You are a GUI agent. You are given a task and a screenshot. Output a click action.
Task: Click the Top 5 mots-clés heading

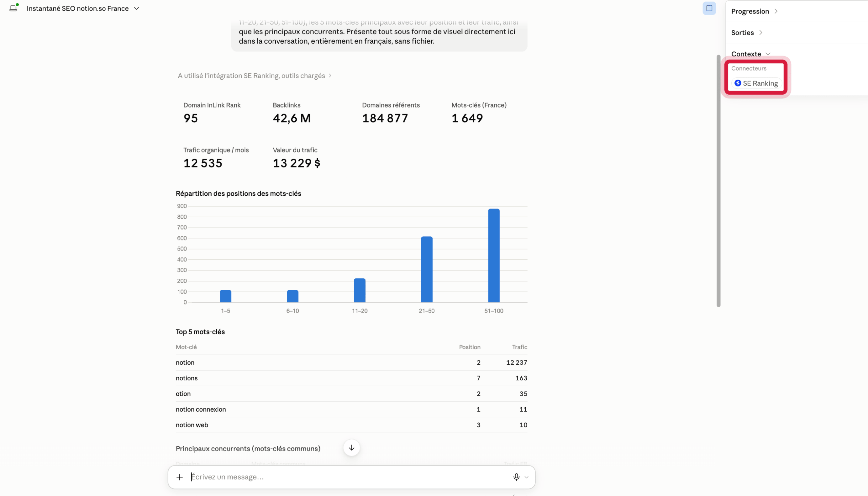point(200,332)
